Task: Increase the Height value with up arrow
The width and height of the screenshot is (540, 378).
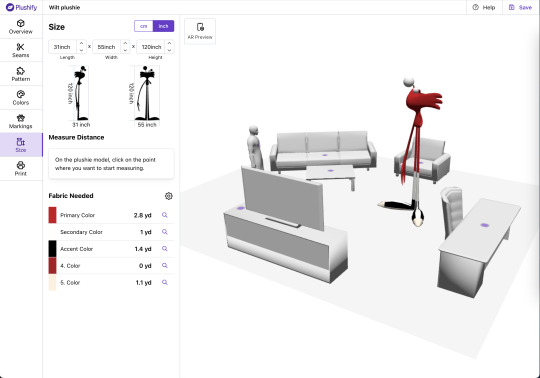Action: (169, 43)
